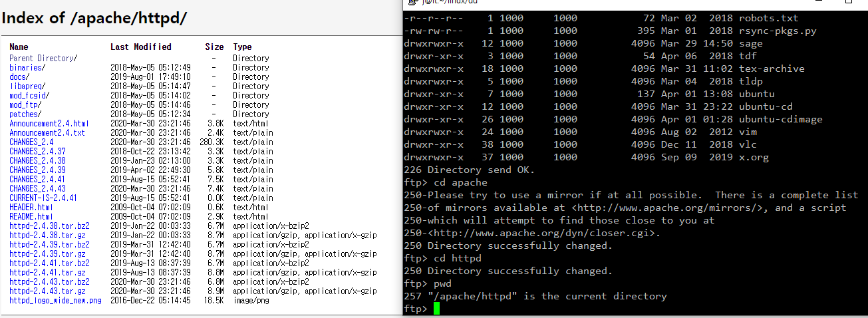Click the closer.cgi URL in terminal

[x=541, y=233]
